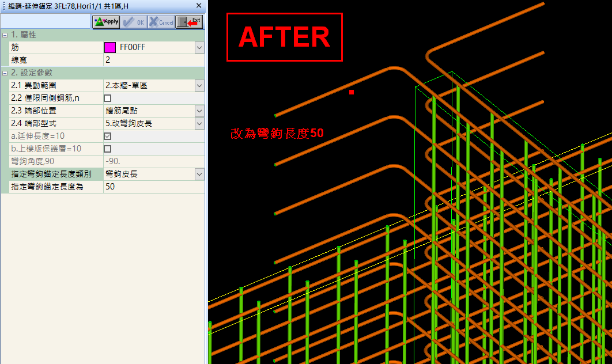Viewport: 612px width, 364px height.
Task: Click the magenta FF00FF color swatch
Action: pyautogui.click(x=110, y=48)
